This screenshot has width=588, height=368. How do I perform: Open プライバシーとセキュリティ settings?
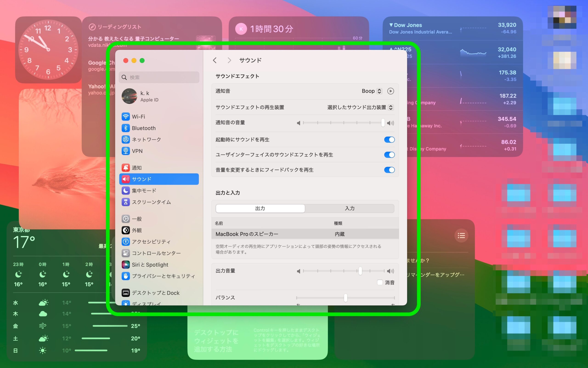coord(159,276)
